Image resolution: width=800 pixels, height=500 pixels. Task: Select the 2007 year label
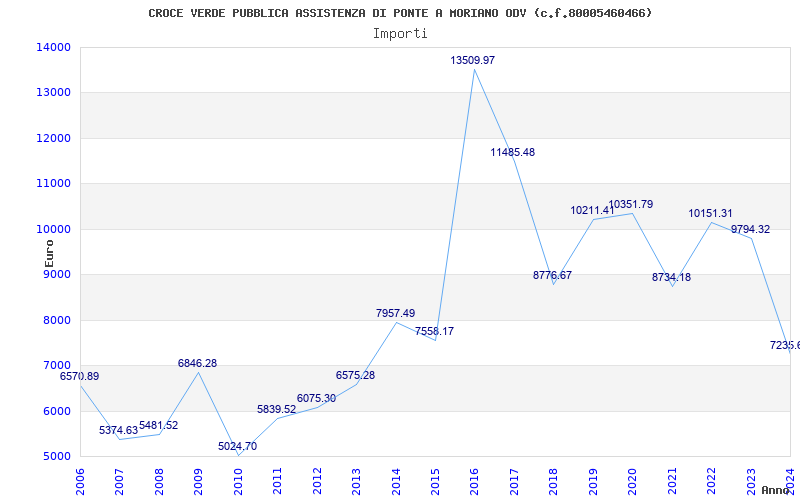pos(119,481)
